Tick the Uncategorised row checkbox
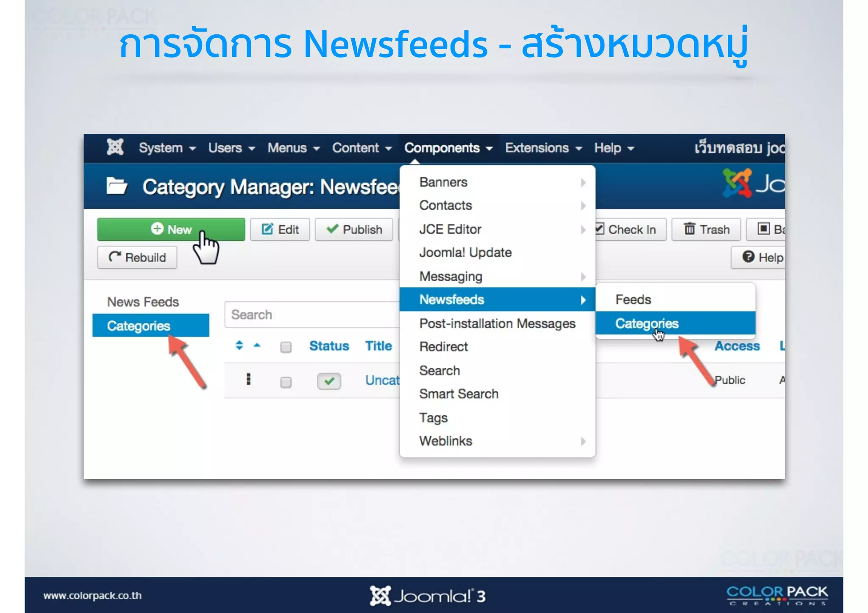Image resolution: width=868 pixels, height=613 pixels. pyautogui.click(x=286, y=382)
